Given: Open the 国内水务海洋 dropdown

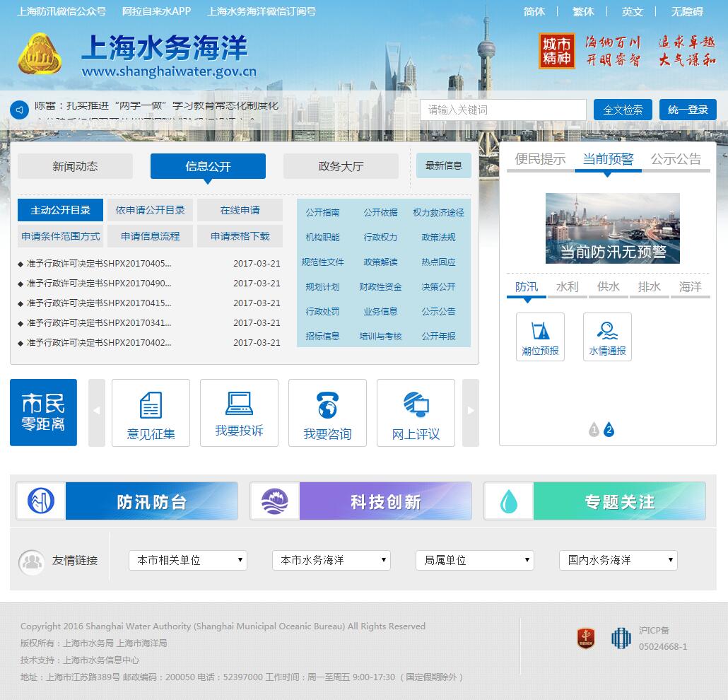Looking at the screenshot, I should [618, 560].
